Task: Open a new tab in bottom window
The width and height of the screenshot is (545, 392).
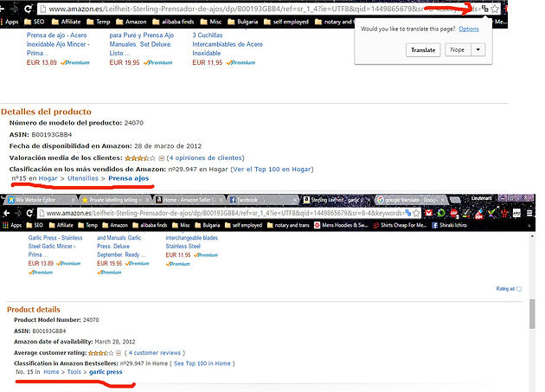Action: (x=455, y=200)
